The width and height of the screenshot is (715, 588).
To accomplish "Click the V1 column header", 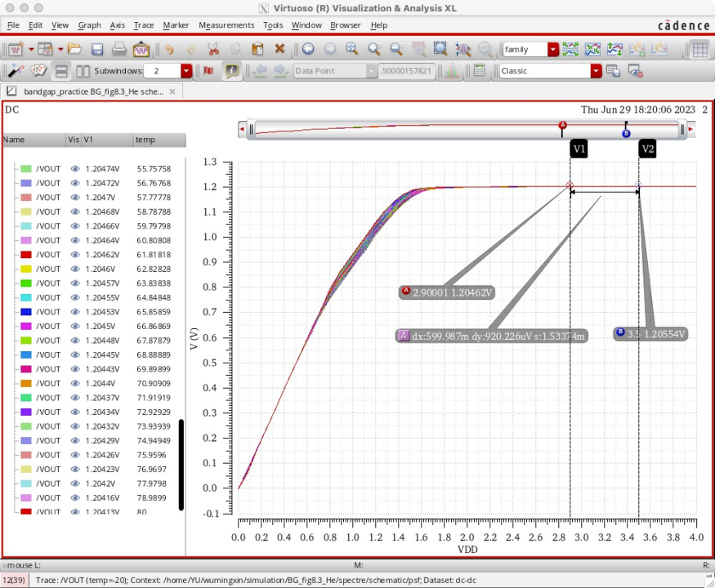I will [x=108, y=140].
